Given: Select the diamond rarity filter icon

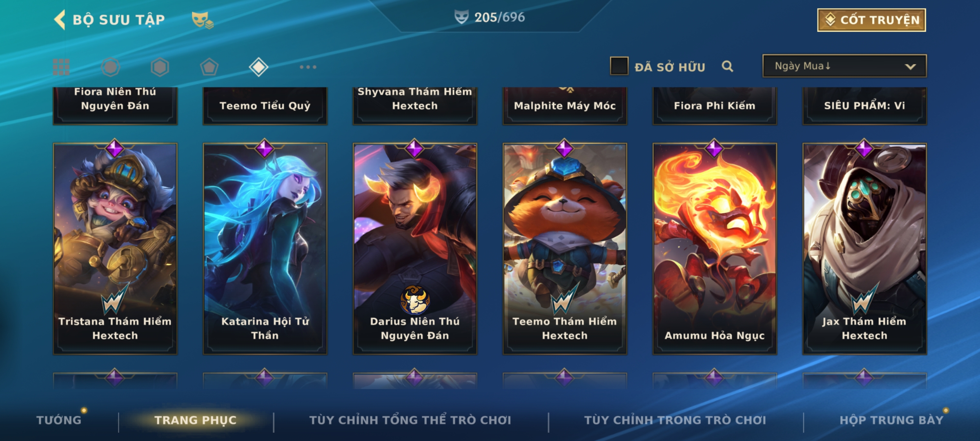Looking at the screenshot, I should coord(258,67).
